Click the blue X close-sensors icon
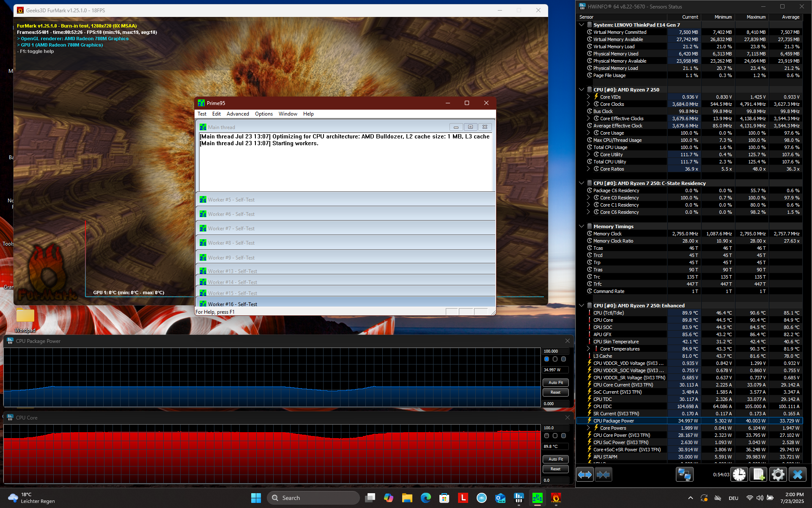 pos(798,475)
